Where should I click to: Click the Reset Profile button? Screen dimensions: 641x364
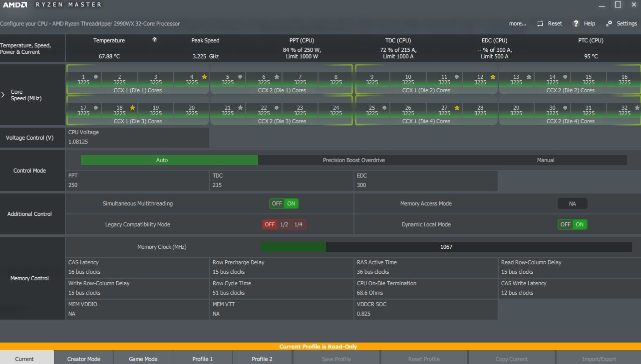click(x=424, y=359)
